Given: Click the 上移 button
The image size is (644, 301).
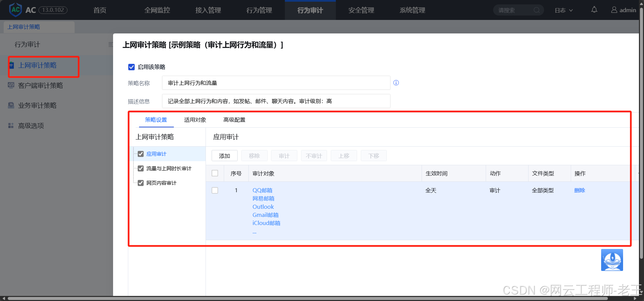Looking at the screenshot, I should tap(344, 156).
